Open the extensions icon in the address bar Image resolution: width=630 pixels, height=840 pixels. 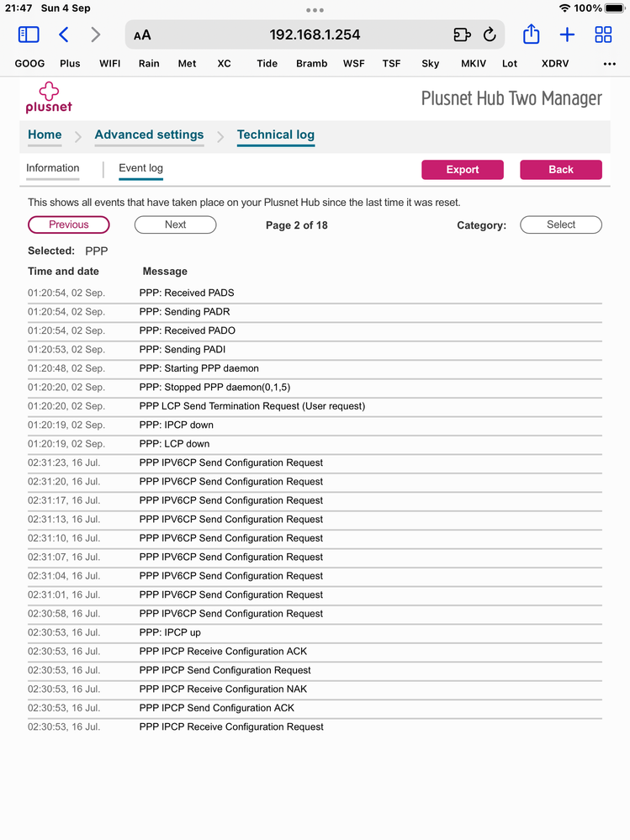461,34
